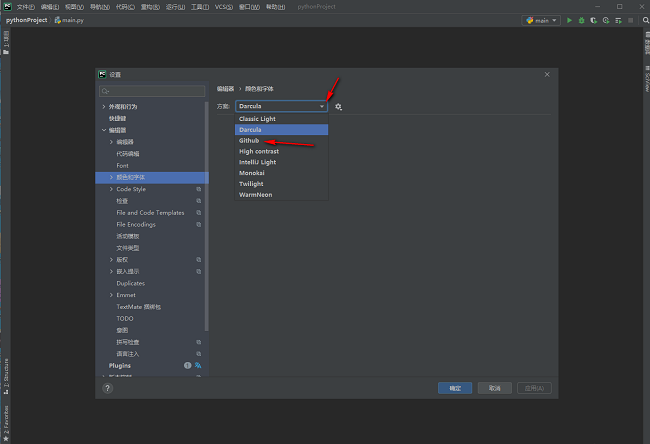
Task: Open the Project tool window sidebar tab
Action: 6,42
